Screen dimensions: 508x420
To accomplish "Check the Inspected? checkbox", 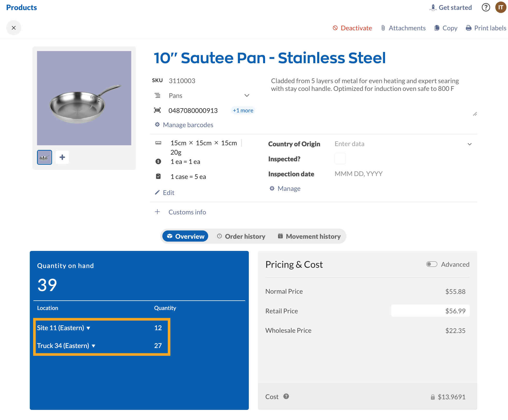I will pyautogui.click(x=340, y=159).
